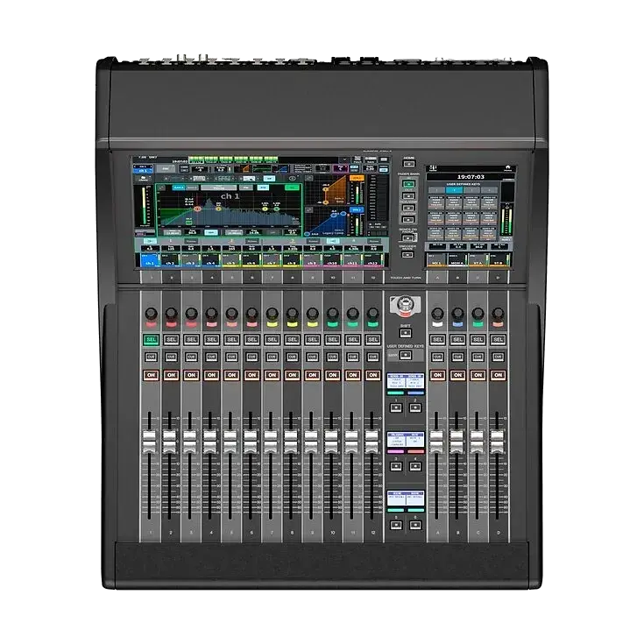The image size is (644, 644).
Task: Trigger user defined key 6
Action: (x=415, y=525)
